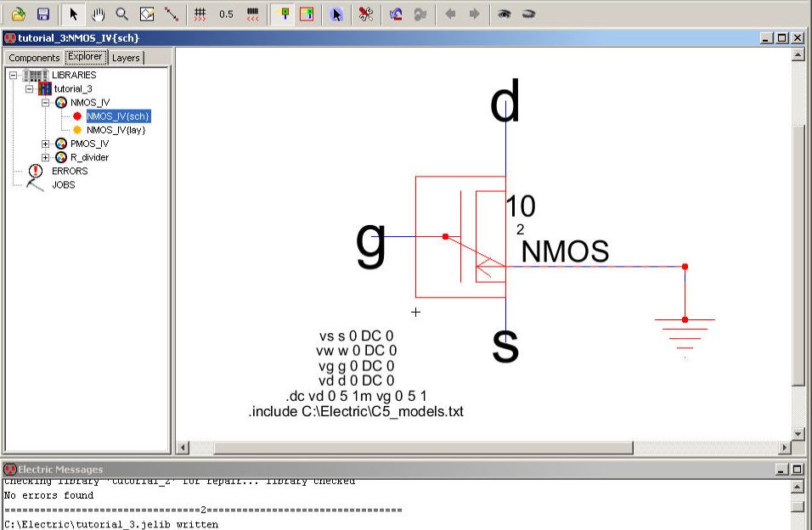Click the grid alignment 0.5 value
This screenshot has height=530, width=812.
click(x=226, y=14)
